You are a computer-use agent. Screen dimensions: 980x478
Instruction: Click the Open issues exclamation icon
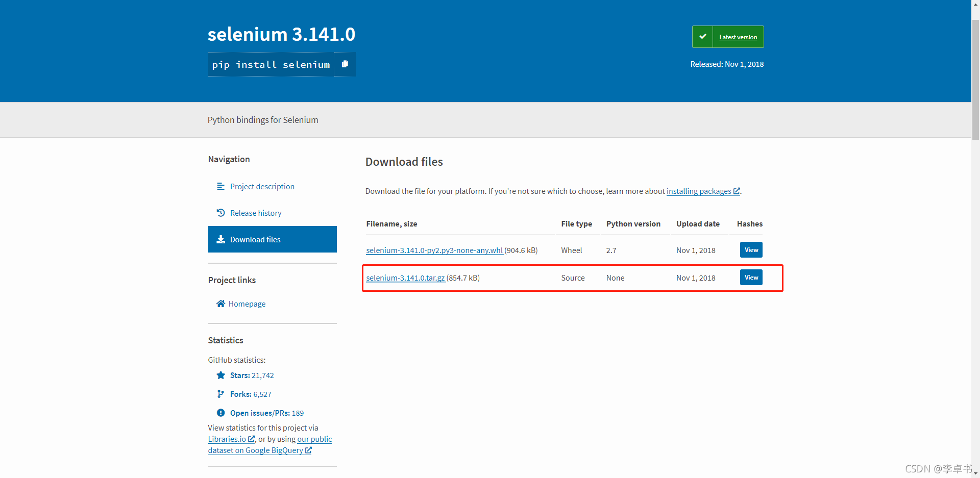(x=220, y=413)
